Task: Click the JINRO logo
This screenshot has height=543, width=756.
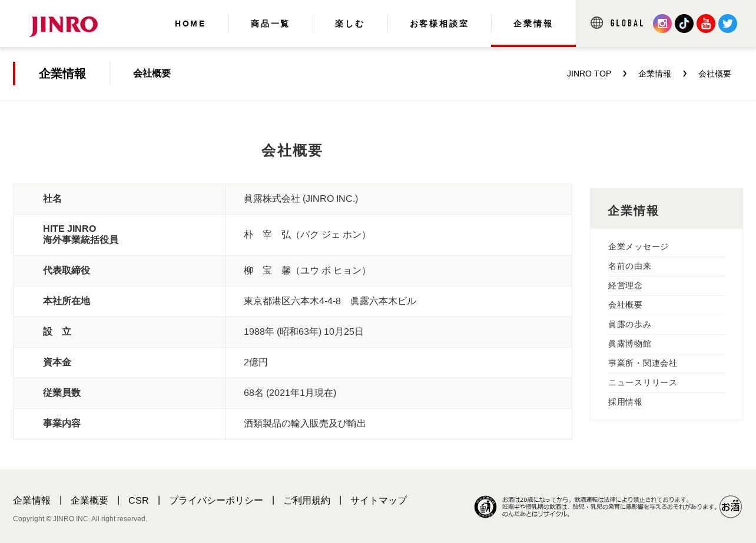Action: 64,25
